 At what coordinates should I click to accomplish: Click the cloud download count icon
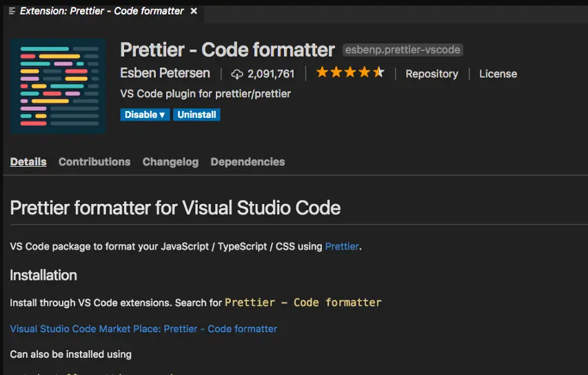click(x=237, y=74)
